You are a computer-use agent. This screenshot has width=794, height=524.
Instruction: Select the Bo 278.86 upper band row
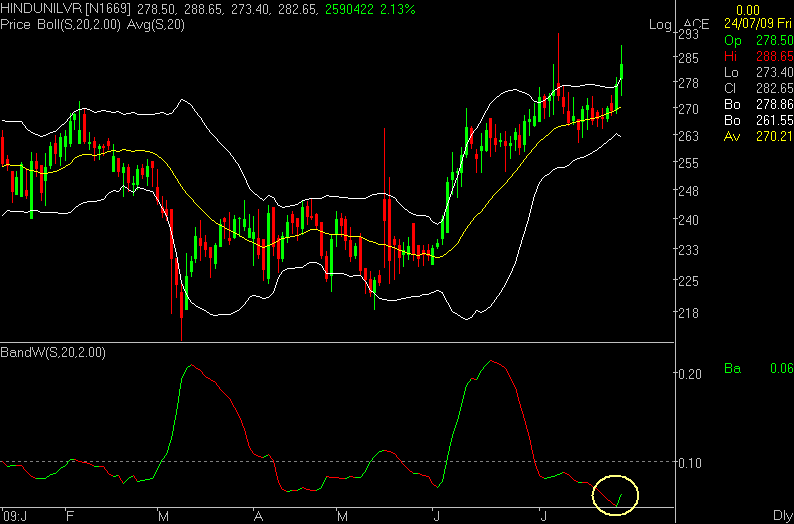[759, 104]
